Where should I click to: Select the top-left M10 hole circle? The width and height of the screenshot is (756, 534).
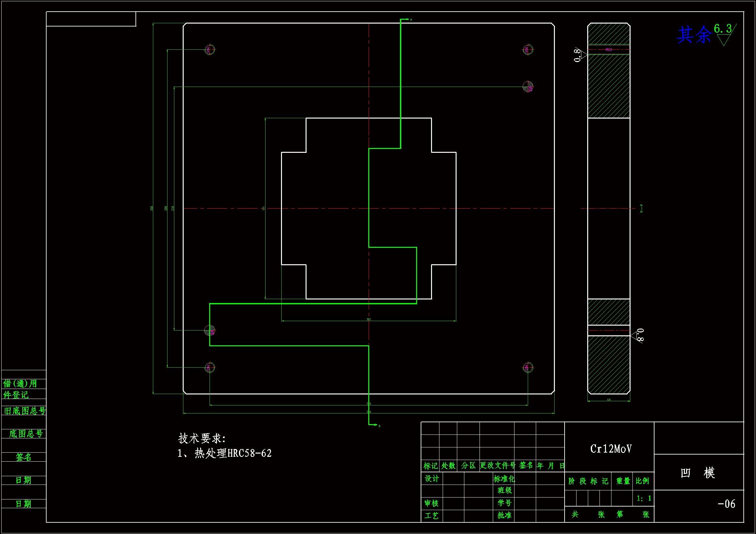[x=210, y=50]
